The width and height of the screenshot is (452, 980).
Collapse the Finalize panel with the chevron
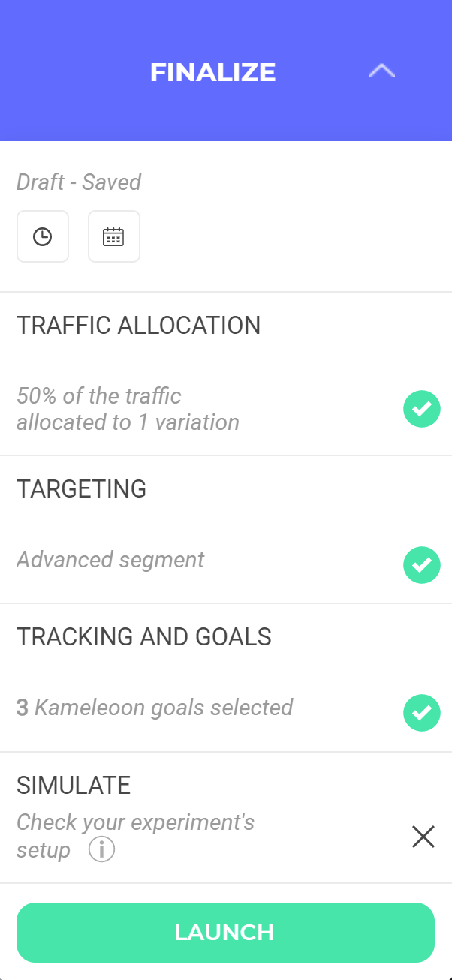click(381, 71)
